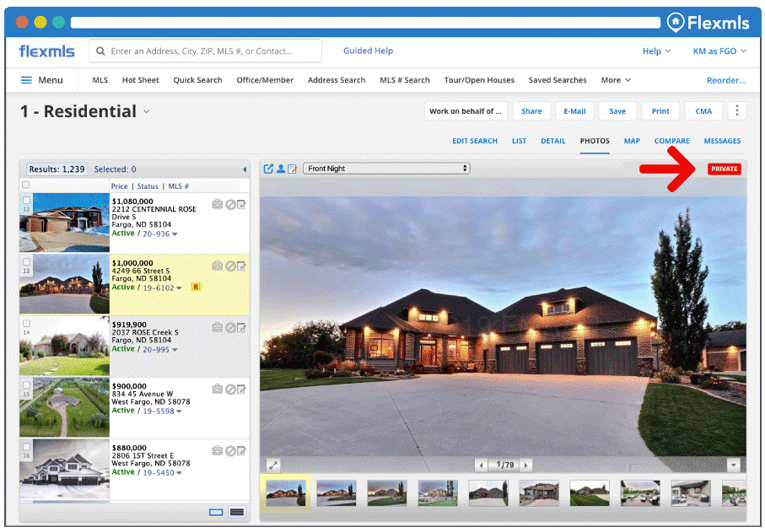This screenshot has height=532, width=765.
Task: Click the notes icon for 2212 Centennial Rose
Action: tap(241, 204)
